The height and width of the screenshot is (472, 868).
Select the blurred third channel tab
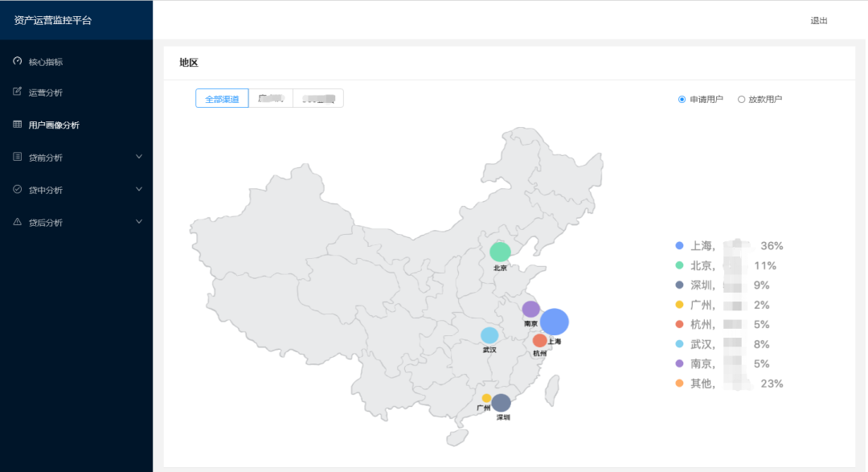(x=318, y=99)
